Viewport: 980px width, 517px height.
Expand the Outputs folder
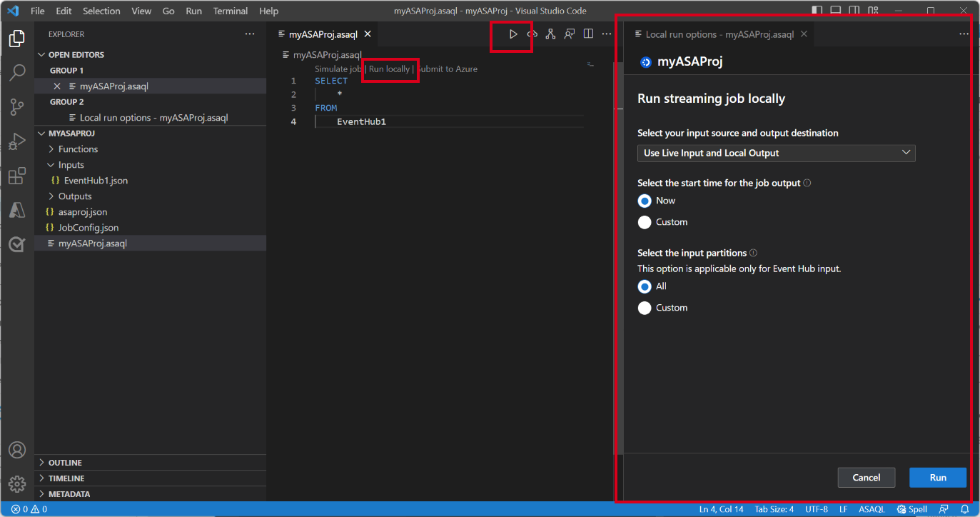pos(74,196)
